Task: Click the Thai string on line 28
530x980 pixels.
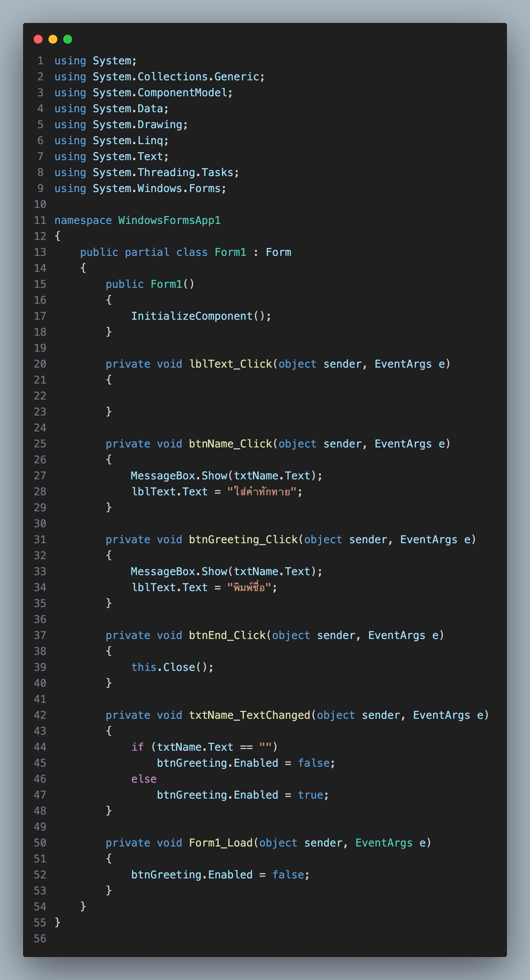Action: click(262, 492)
